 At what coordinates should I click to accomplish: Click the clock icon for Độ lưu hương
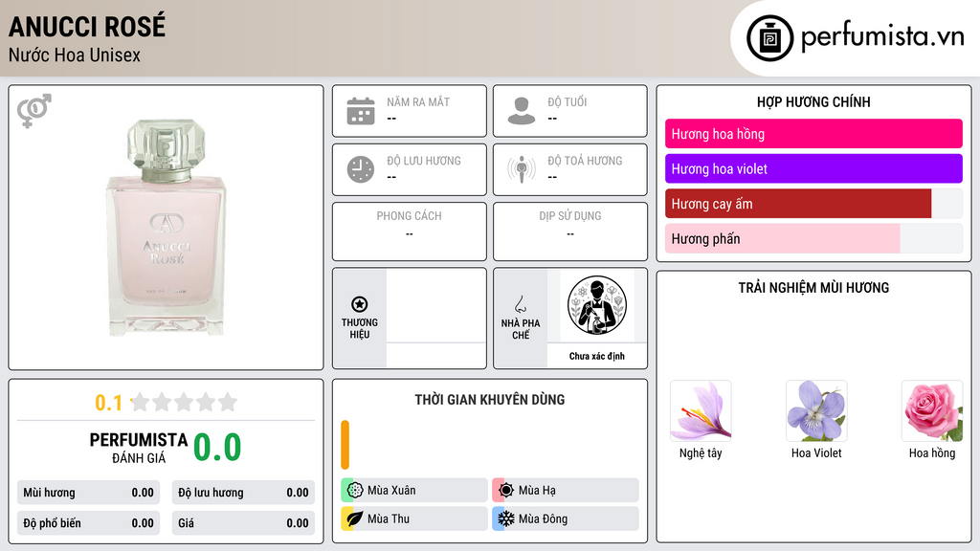361,169
